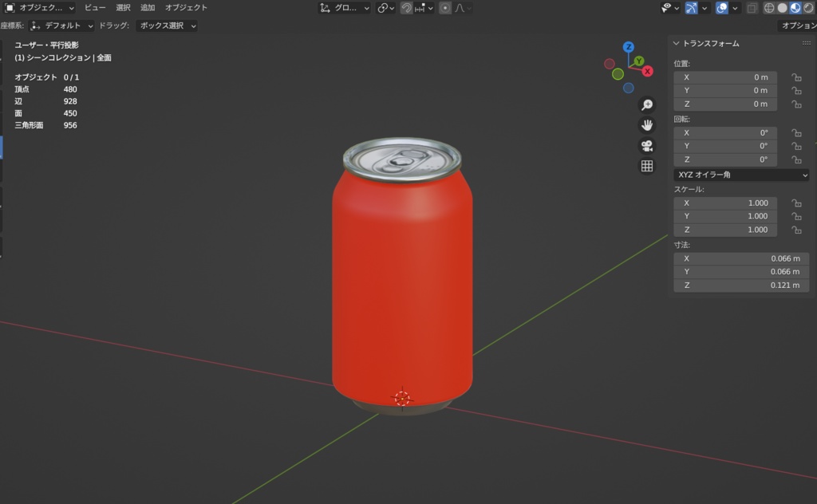Screen dimensions: 817x504
Task: Lock rotation Y
Action: pos(796,146)
